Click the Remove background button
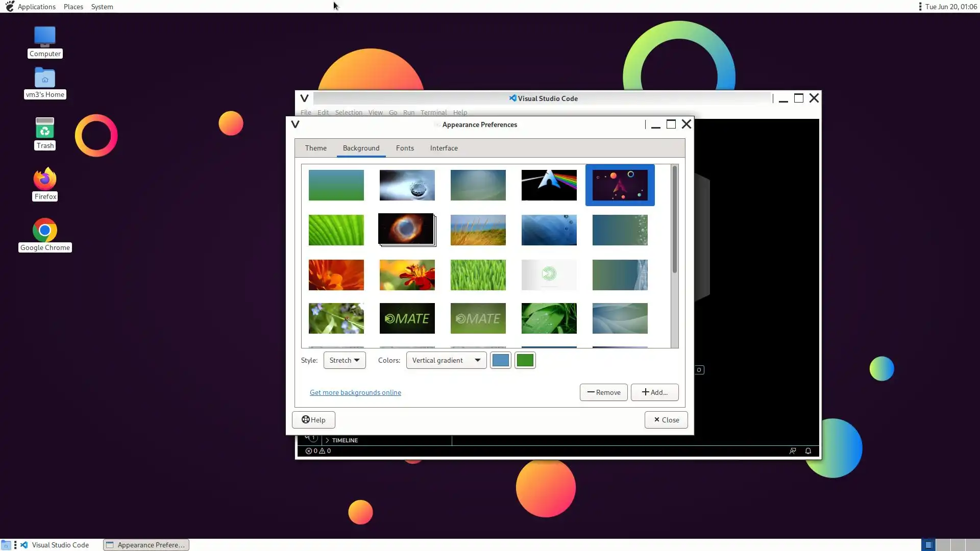980x551 pixels. coord(603,392)
